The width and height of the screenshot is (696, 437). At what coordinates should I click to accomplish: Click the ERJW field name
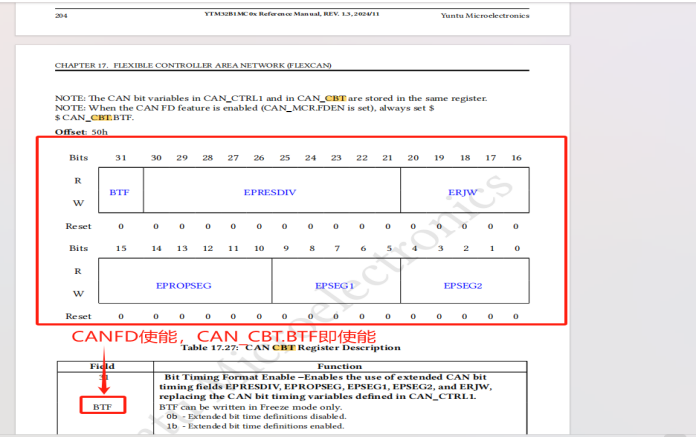[x=463, y=192]
